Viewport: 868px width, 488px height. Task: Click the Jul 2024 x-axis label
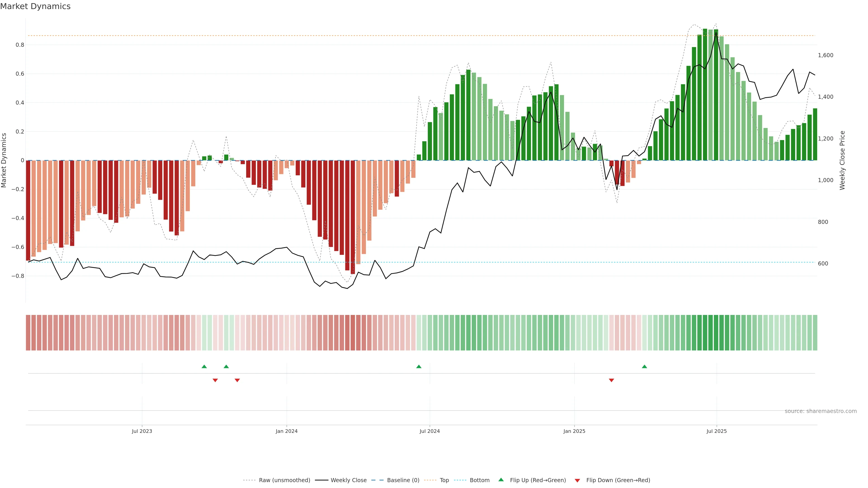tap(430, 431)
